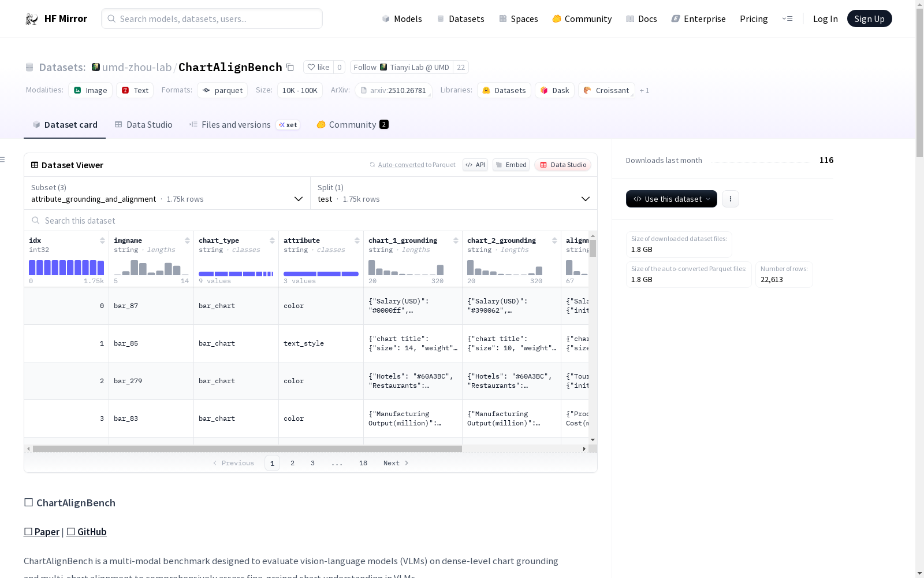The height and width of the screenshot is (578, 924).
Task: Sort by the idx column arrows
Action: coord(102,240)
